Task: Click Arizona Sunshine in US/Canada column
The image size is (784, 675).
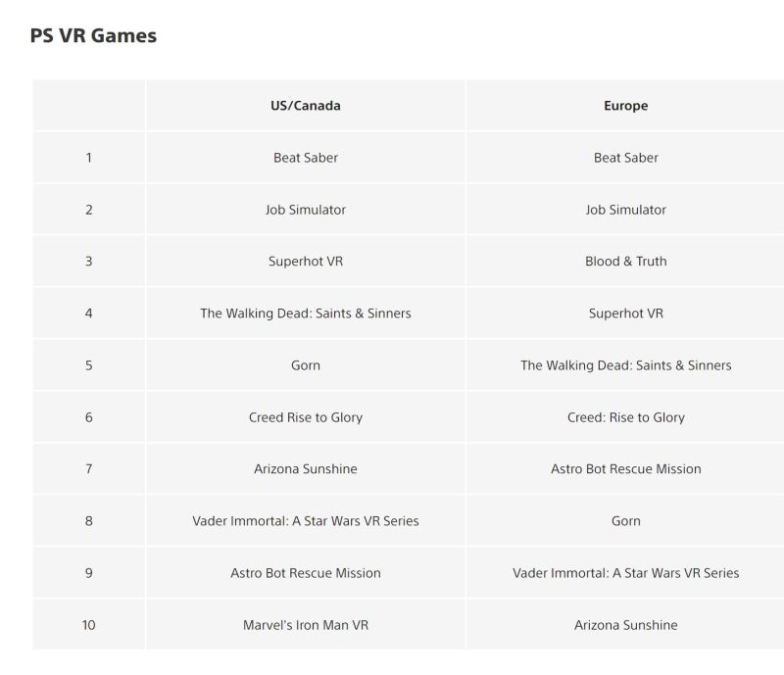Action: [306, 469]
